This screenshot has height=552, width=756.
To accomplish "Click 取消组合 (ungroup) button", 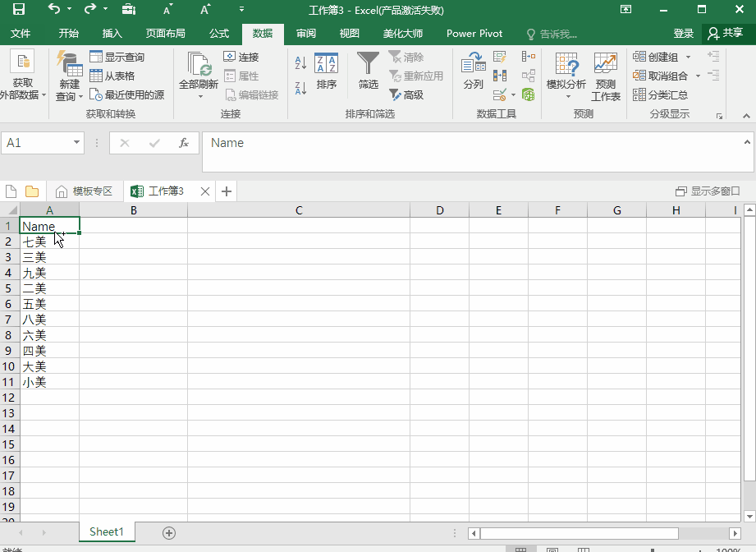I will pos(660,76).
